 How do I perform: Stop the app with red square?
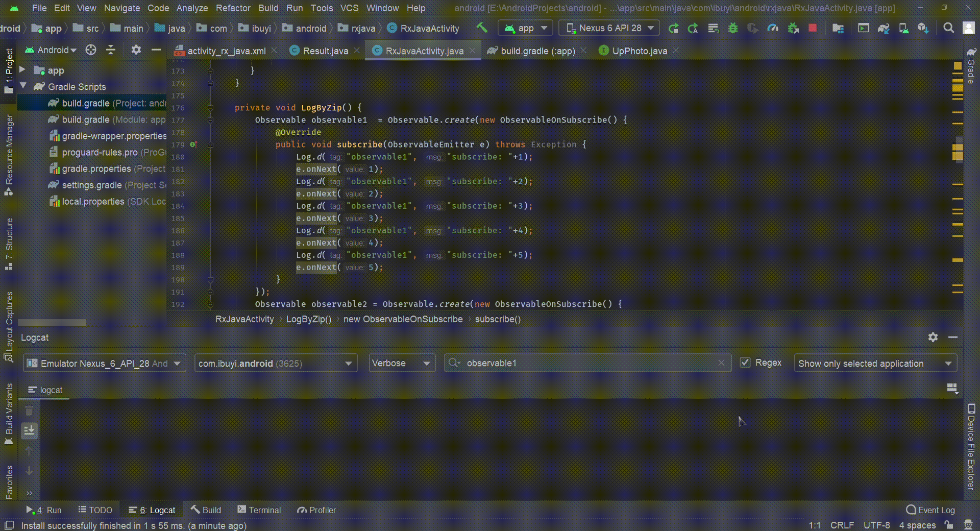point(813,28)
